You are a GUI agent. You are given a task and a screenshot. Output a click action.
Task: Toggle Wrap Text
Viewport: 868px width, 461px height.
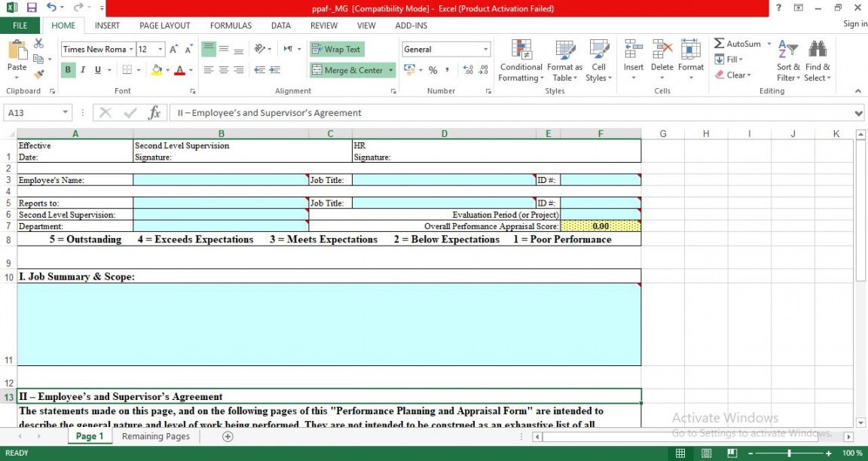(337, 49)
